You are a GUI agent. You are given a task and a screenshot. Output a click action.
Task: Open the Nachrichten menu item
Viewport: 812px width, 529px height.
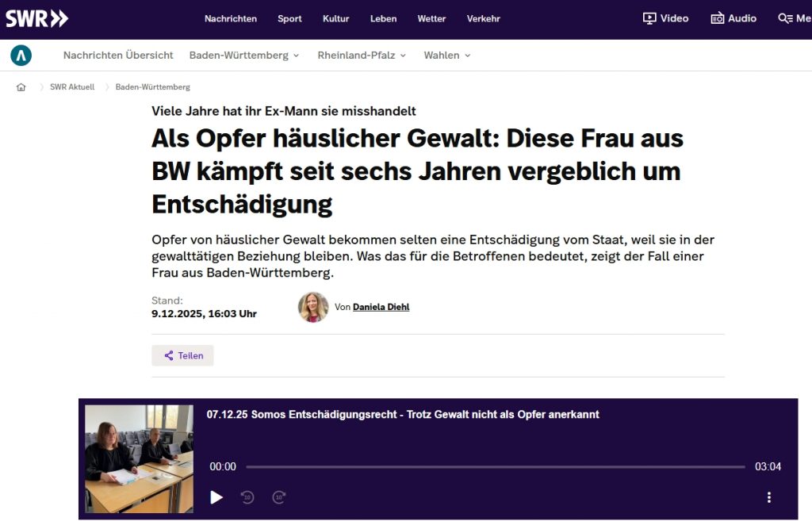pyautogui.click(x=230, y=19)
